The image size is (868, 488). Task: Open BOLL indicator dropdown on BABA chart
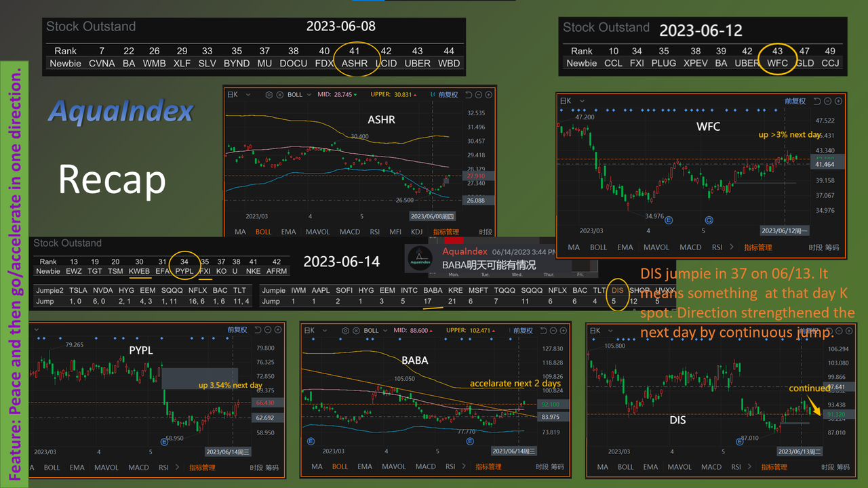click(376, 331)
